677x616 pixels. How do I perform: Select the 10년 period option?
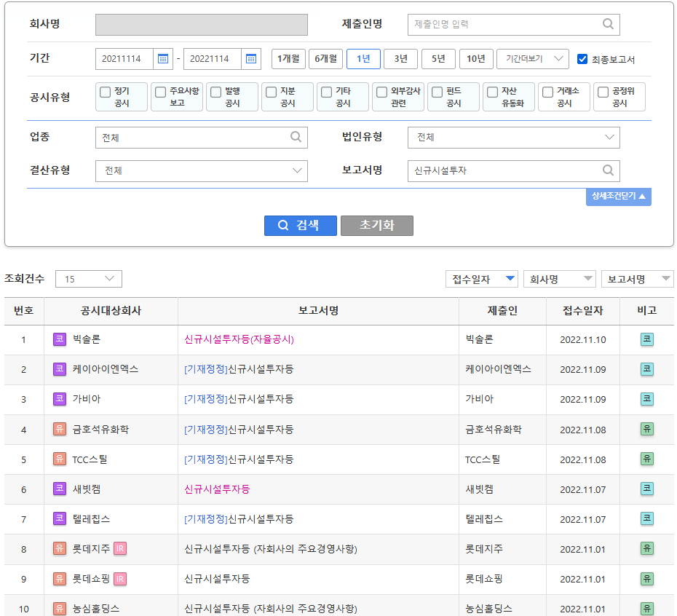point(476,59)
